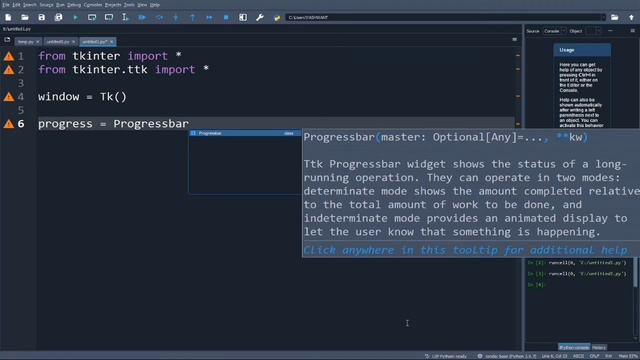Open the Consoles menu
Image resolution: width=640 pixels, height=360 pixels.
[93, 5]
